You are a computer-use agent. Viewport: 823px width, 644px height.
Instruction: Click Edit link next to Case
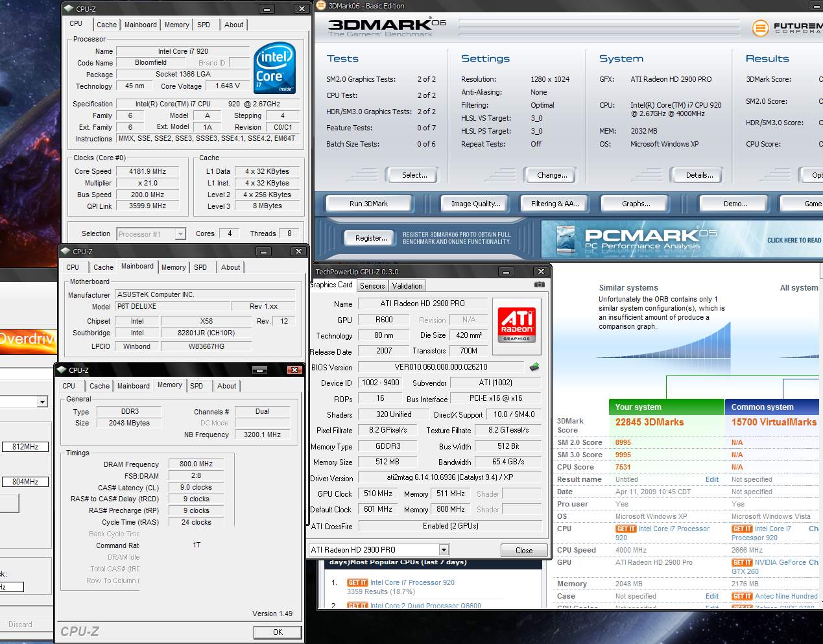point(712,596)
